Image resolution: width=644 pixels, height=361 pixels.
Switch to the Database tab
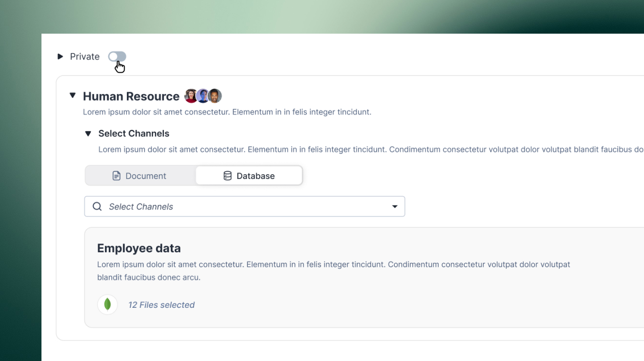click(249, 176)
